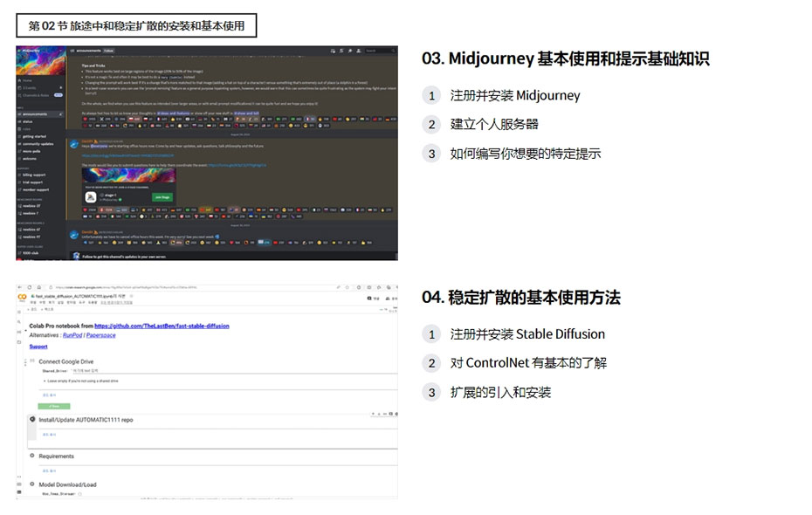This screenshot has width=812, height=515.
Task: Star the Colab notebook next to title
Action: click(131, 296)
